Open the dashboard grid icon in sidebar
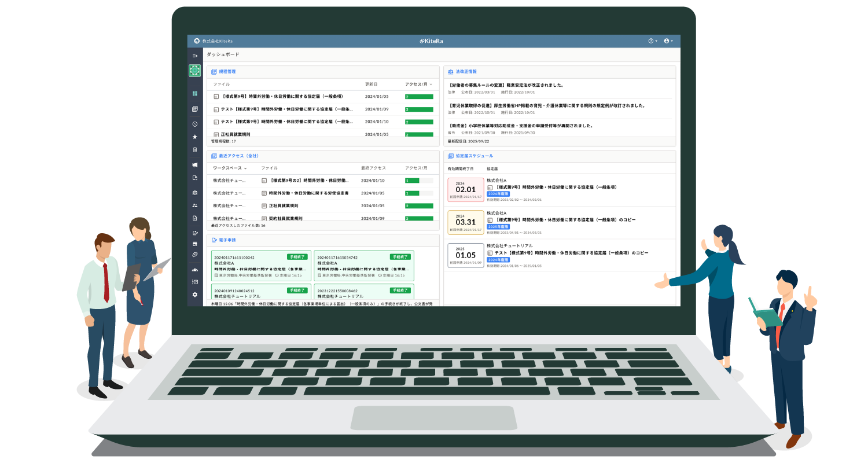The height and width of the screenshot is (463, 868). point(195,94)
